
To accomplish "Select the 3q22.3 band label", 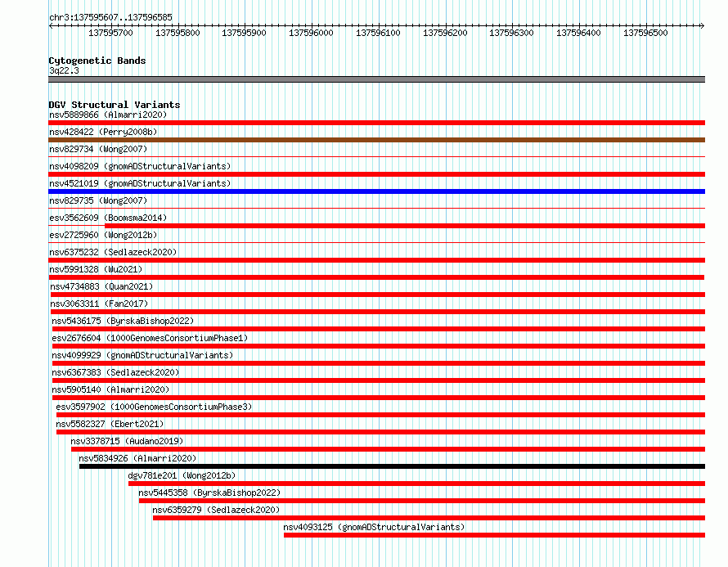I will (x=64, y=70).
